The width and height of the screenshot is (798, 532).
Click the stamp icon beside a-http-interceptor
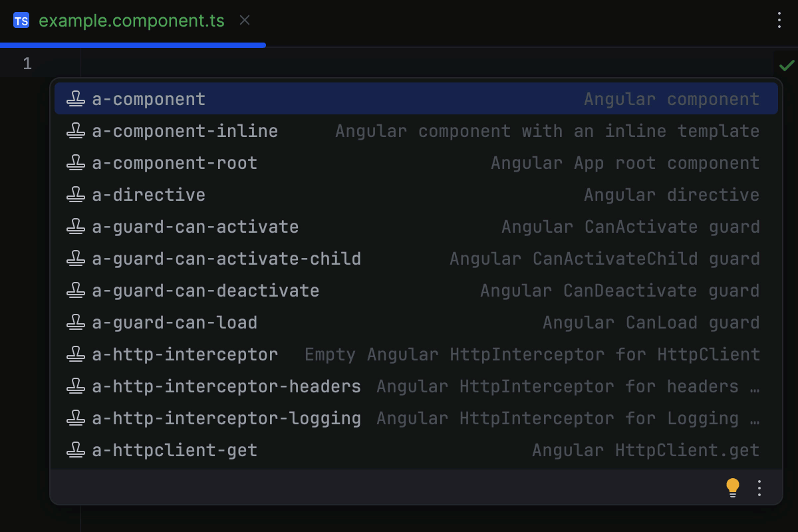[75, 354]
